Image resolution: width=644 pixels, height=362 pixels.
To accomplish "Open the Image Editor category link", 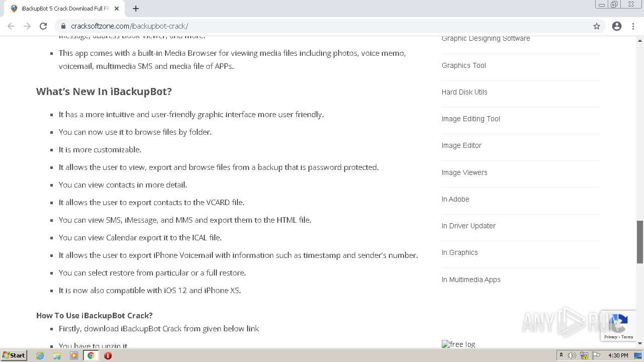I will [461, 145].
